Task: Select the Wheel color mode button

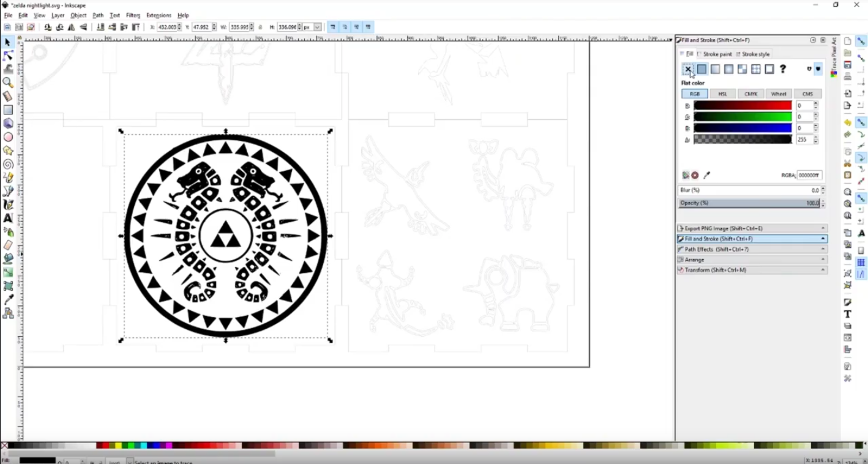Action: click(x=779, y=94)
